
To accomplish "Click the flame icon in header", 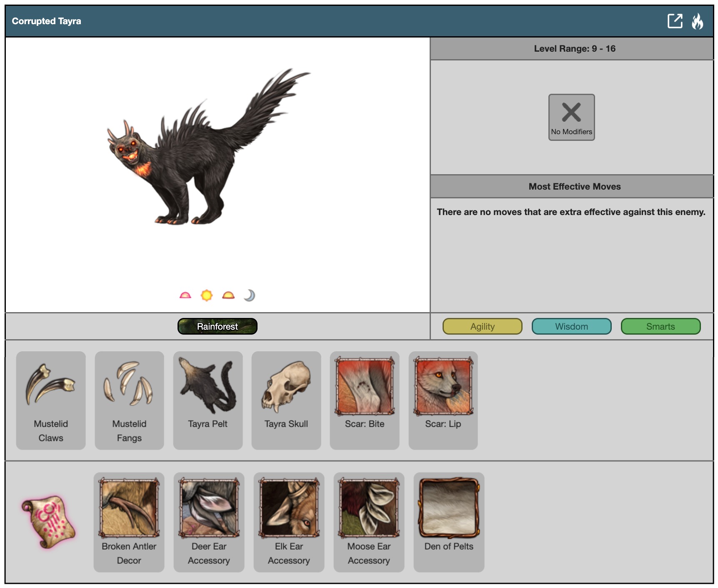I will [x=697, y=21].
